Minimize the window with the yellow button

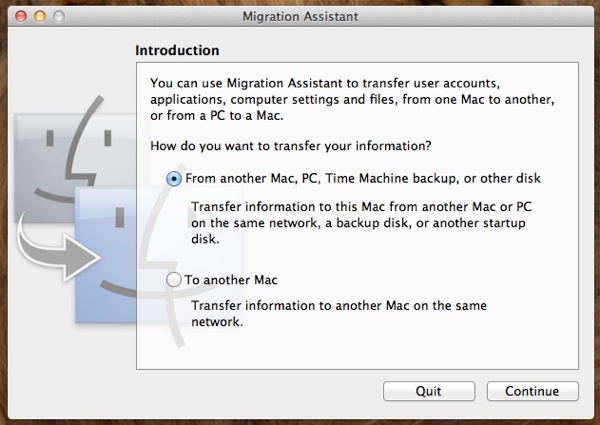(x=40, y=16)
